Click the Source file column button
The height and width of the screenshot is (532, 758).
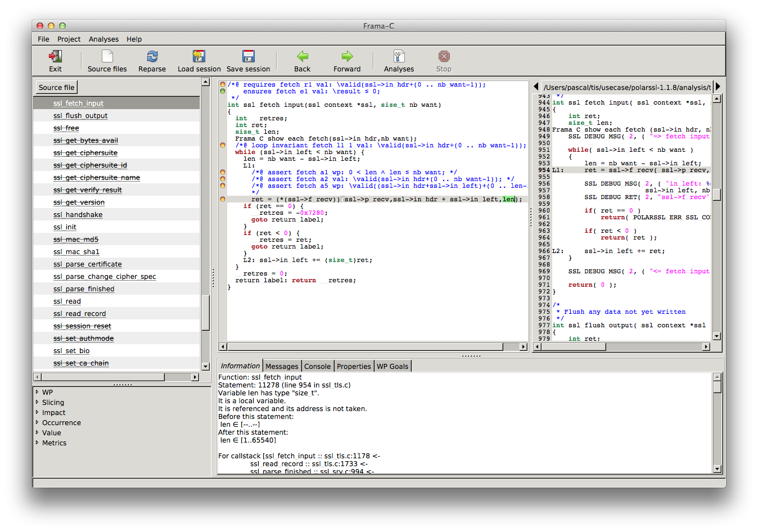56,87
